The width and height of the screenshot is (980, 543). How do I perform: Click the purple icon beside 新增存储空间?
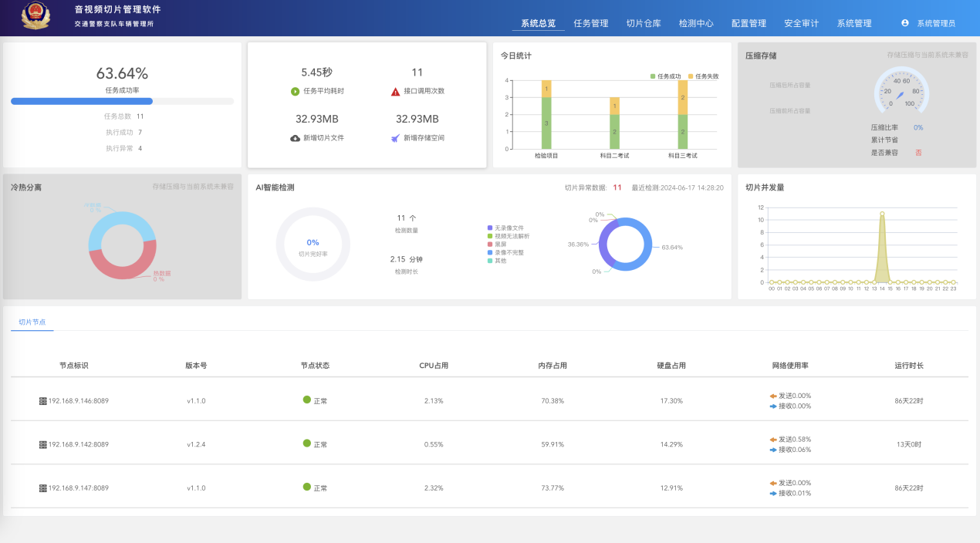(395, 138)
